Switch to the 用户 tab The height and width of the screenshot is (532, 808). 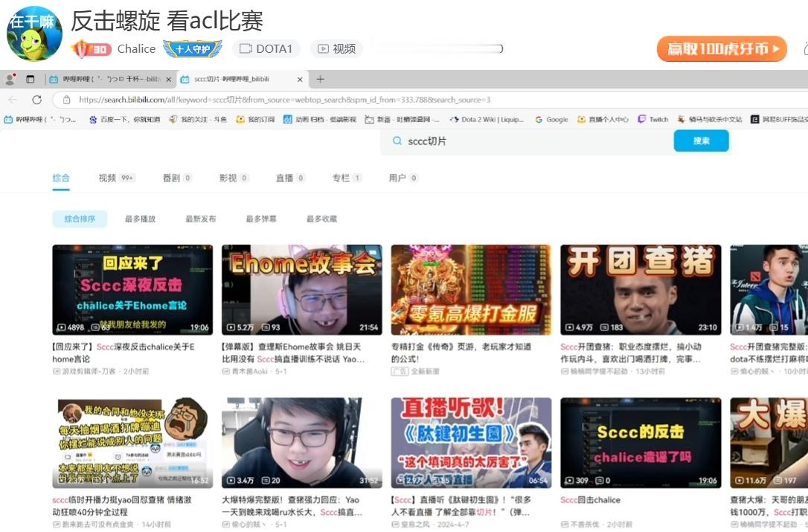point(403,178)
